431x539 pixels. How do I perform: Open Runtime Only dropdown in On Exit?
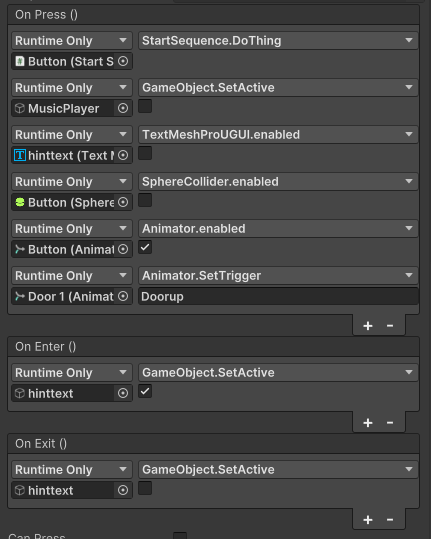pyautogui.click(x=72, y=469)
